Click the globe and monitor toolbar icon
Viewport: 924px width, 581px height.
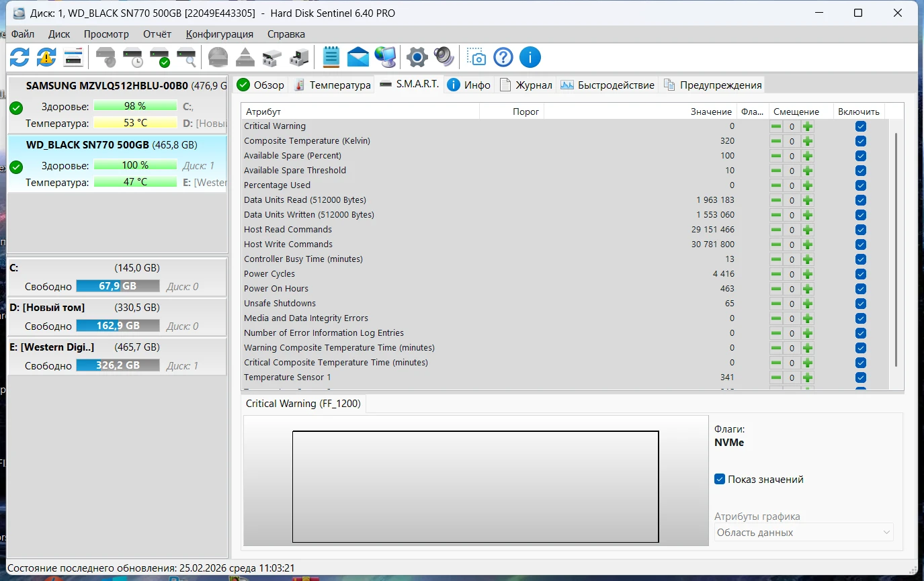[386, 57]
